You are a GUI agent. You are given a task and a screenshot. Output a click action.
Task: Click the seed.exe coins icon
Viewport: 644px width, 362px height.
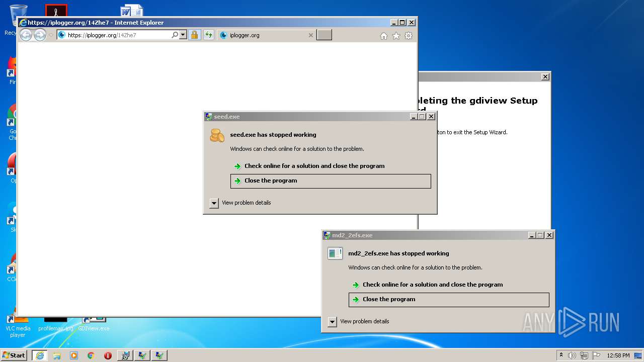coord(217,135)
